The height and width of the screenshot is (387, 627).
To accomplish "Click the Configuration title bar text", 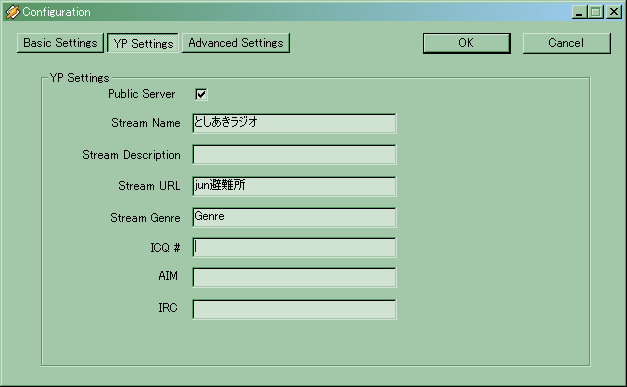I will click(56, 12).
